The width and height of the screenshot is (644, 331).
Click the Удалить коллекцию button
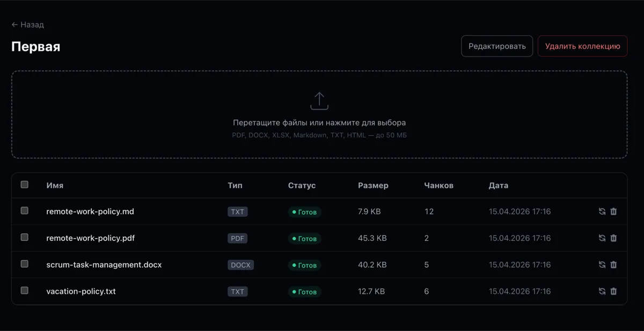tap(583, 46)
